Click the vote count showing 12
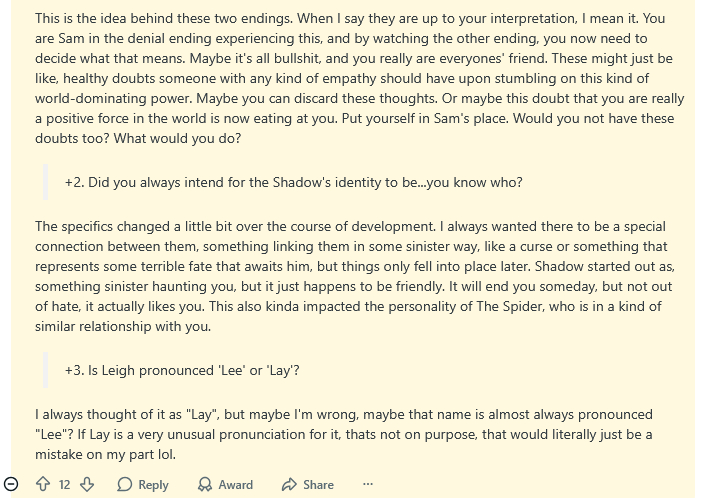The height and width of the screenshot is (498, 712). click(x=65, y=485)
